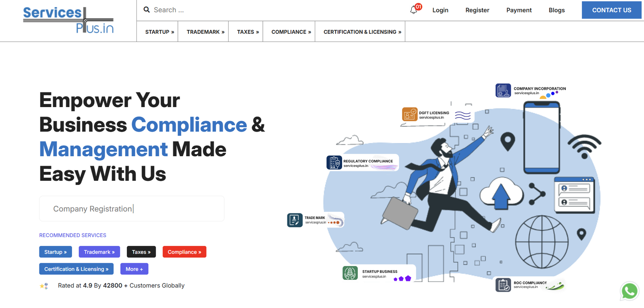644x308 pixels.
Task: Select the DGFT Licensing icon
Action: click(x=410, y=115)
